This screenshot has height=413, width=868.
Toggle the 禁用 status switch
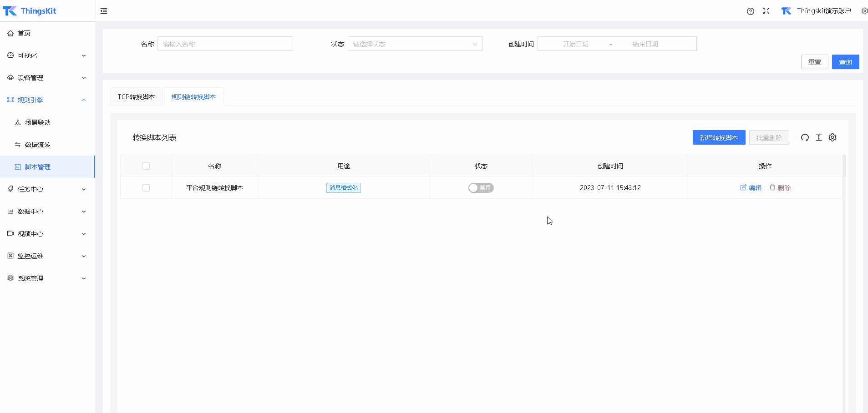(481, 188)
